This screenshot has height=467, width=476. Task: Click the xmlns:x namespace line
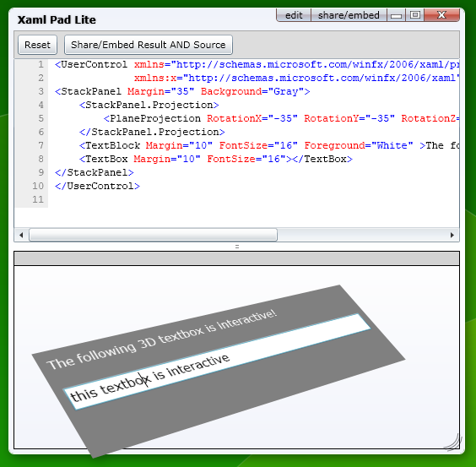pos(296,78)
